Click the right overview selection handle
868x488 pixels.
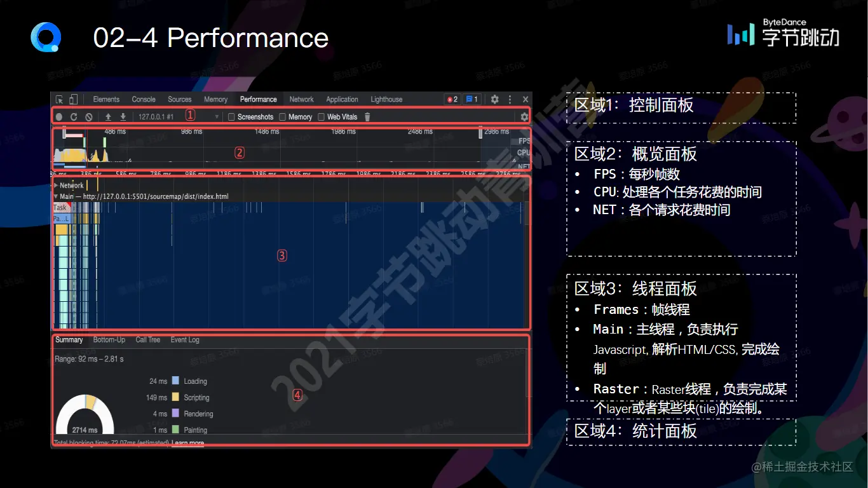pyautogui.click(x=481, y=132)
